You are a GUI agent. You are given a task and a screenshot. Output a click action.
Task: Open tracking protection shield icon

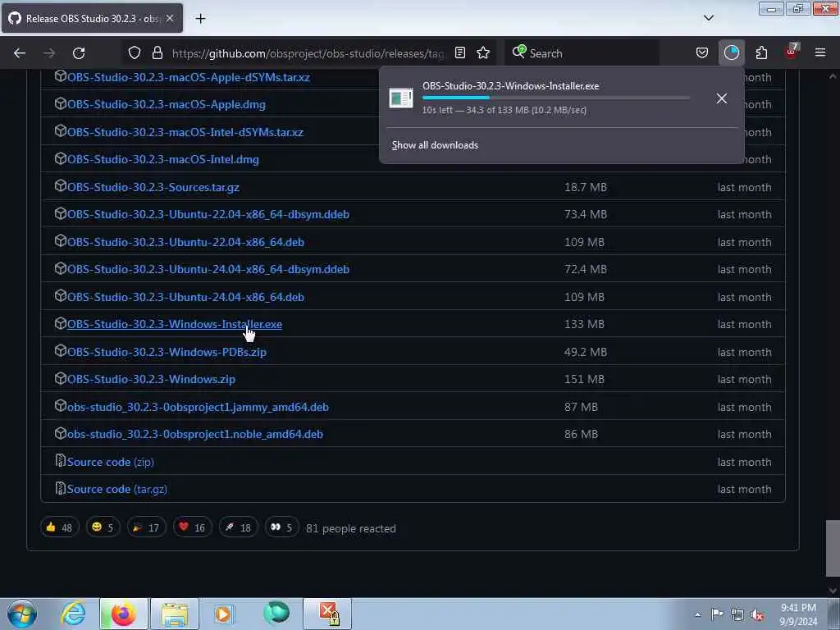135,52
